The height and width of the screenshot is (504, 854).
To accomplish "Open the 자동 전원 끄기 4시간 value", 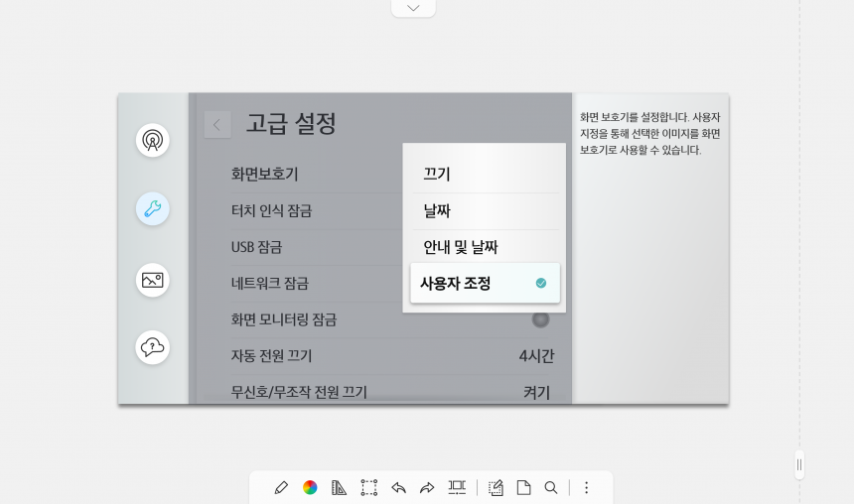I will point(536,356).
